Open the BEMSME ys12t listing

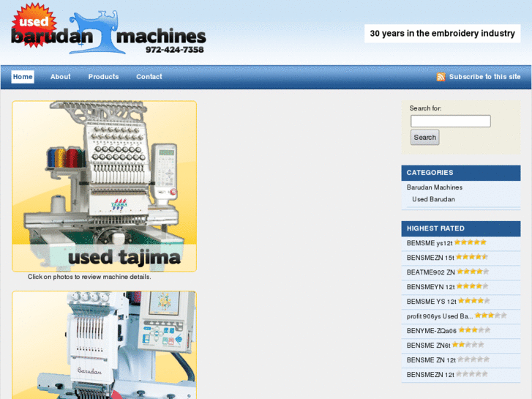pyautogui.click(x=430, y=243)
